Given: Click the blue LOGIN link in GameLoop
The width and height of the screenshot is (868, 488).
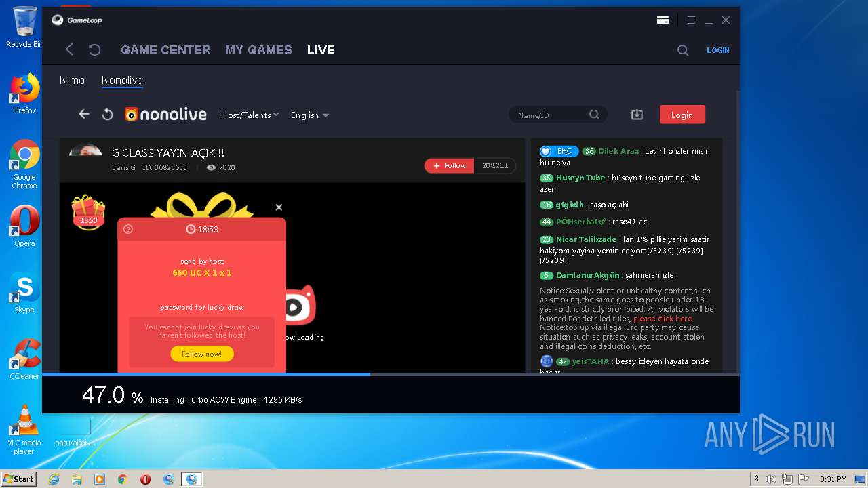Looking at the screenshot, I should click(717, 50).
